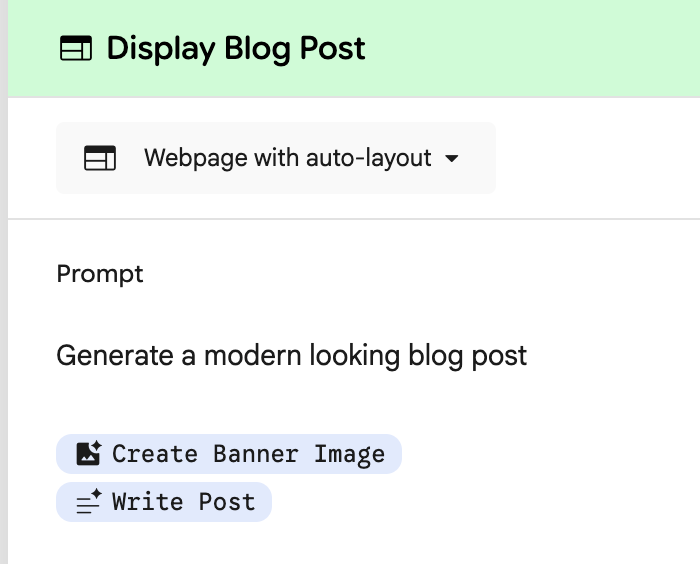Click the Display Blog Post title

[236, 49]
